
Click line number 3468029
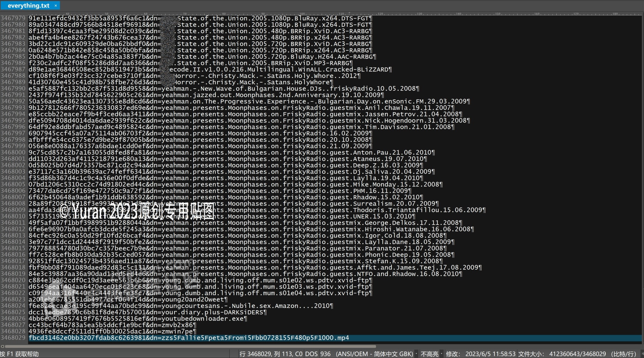pos(13,338)
